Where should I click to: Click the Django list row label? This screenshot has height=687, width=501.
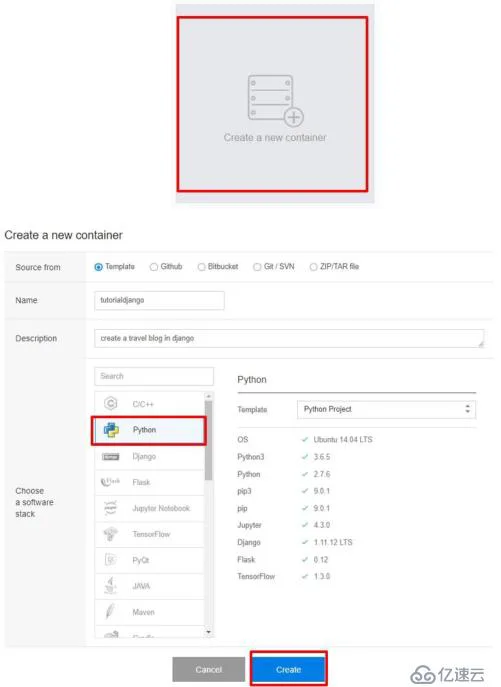(x=144, y=457)
